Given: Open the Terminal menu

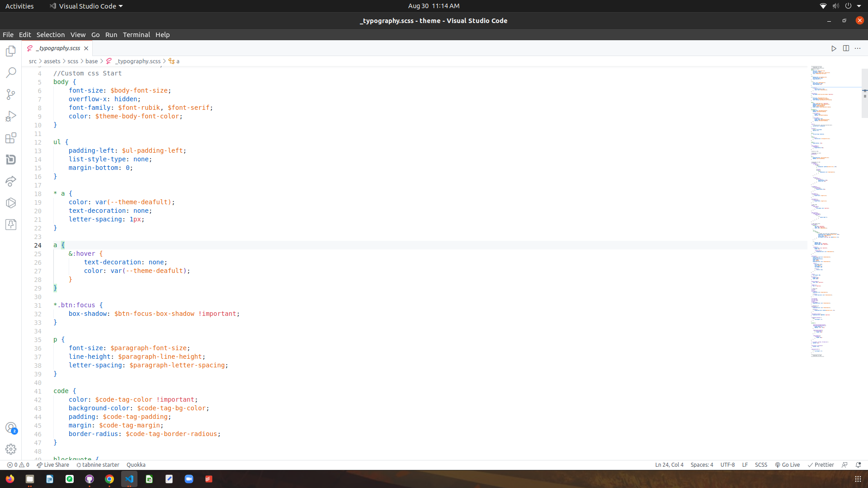Looking at the screenshot, I should (x=136, y=35).
